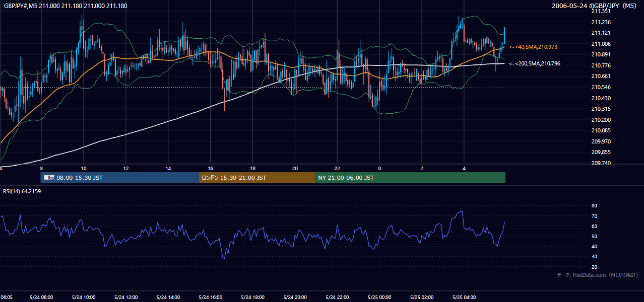Click the 5/24 14:00 time axis label
Viewport: 644px width, 302px height.
coord(168,297)
